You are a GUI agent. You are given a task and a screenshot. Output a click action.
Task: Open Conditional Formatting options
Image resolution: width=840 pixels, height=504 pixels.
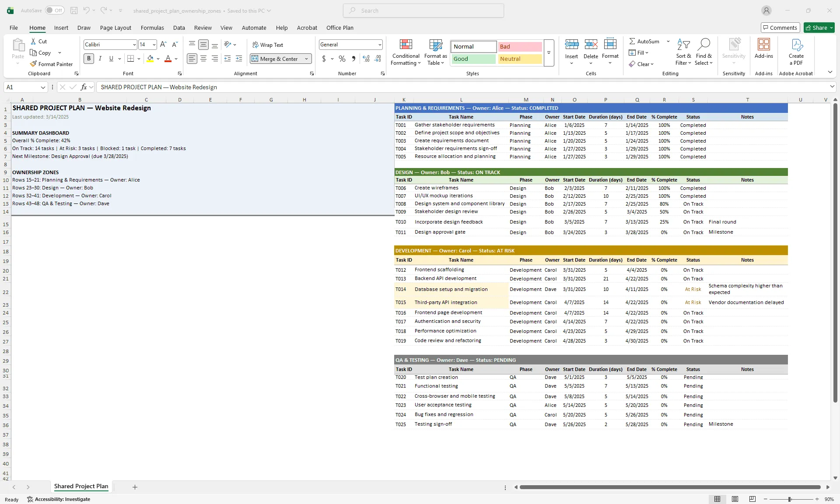point(406,52)
